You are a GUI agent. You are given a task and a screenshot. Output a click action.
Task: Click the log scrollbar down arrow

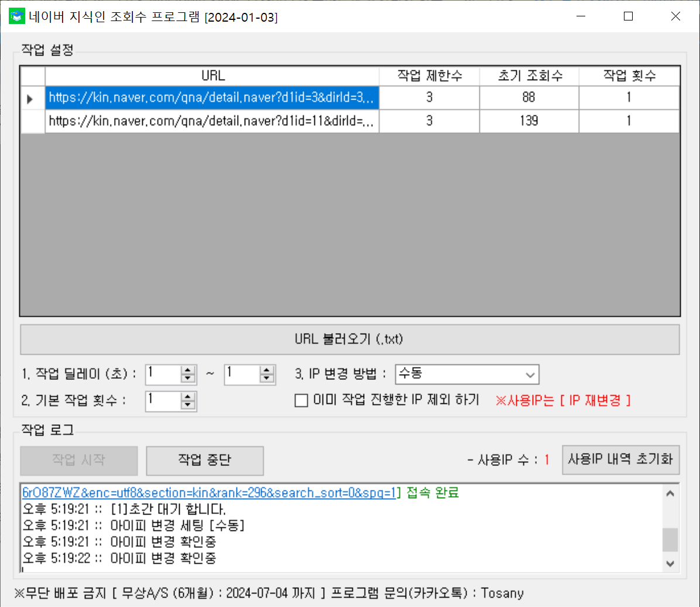[x=670, y=564]
